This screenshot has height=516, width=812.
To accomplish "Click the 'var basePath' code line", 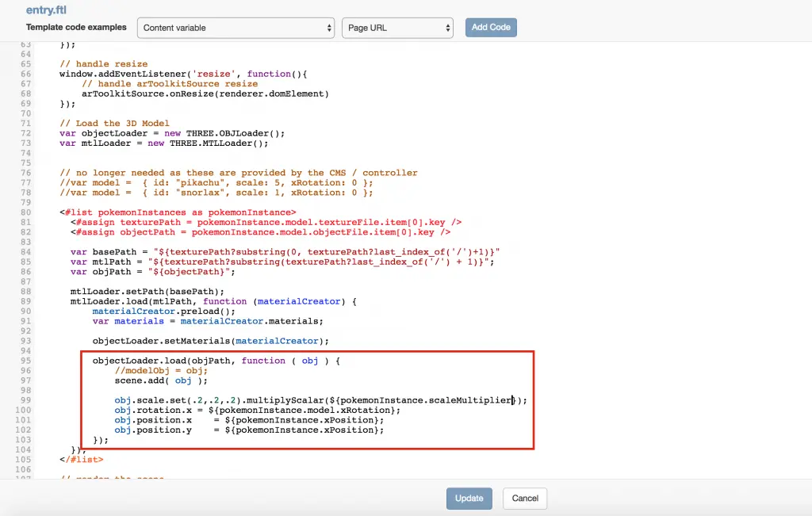I will (x=284, y=252).
